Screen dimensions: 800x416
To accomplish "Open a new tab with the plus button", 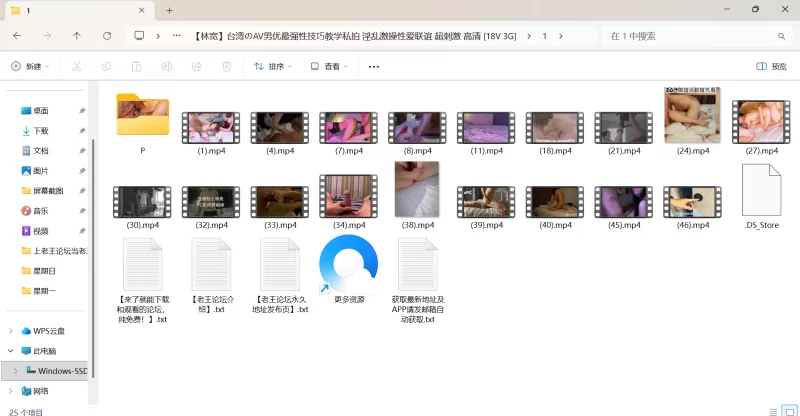I will point(170,10).
